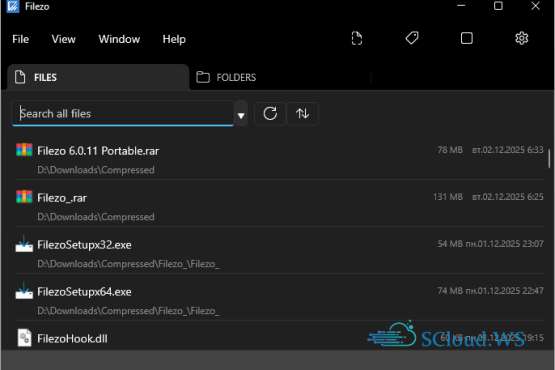Select the file Filezo 6.0.11 Portable.rar

[x=98, y=151]
